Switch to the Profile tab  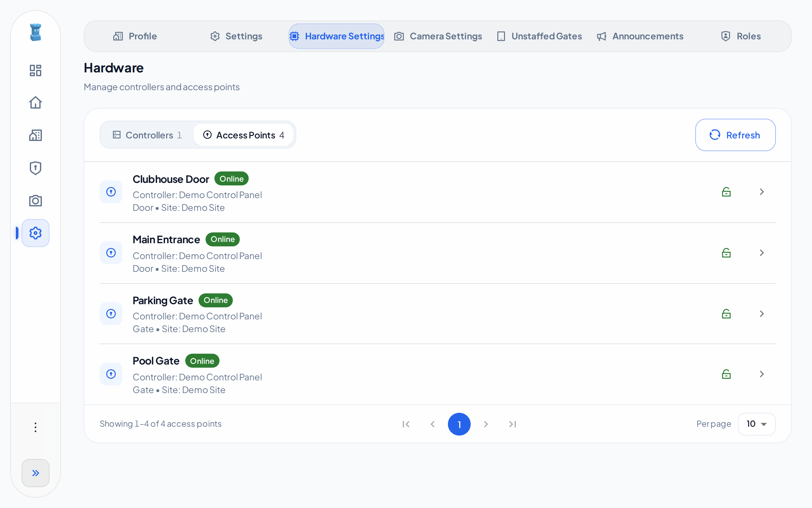point(135,36)
